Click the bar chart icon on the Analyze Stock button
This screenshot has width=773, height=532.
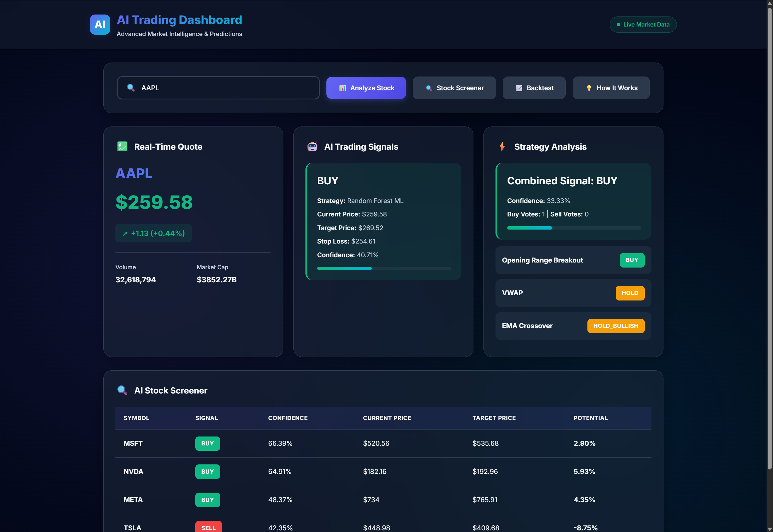342,88
